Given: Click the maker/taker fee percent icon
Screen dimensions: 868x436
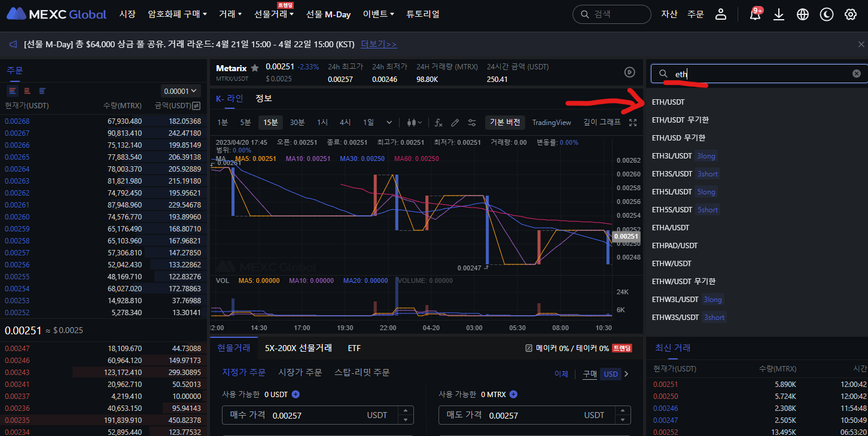Looking at the screenshot, I should 529,348.
